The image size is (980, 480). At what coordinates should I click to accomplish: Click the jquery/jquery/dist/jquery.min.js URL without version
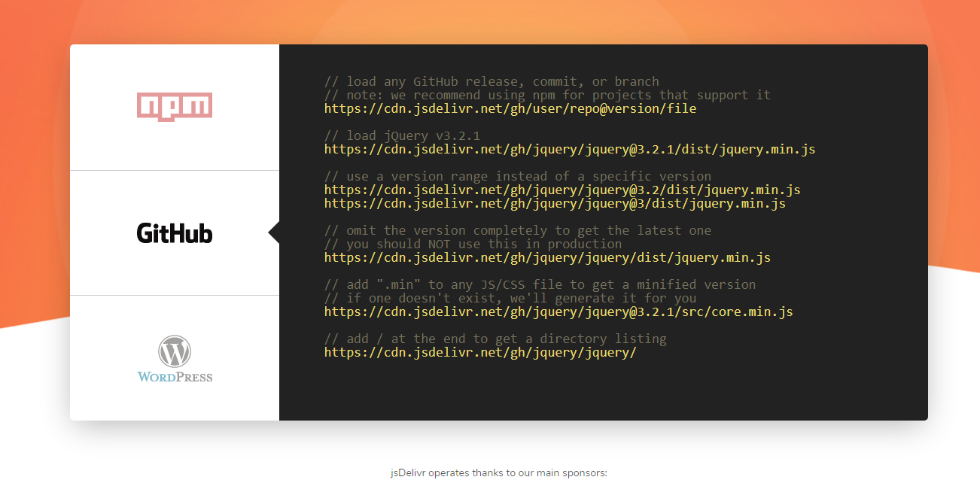[x=547, y=257]
